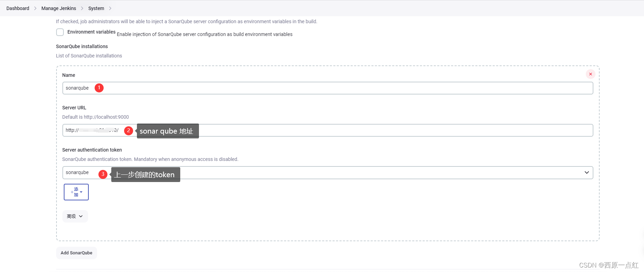The image size is (644, 272).
Task: Open the System breadcrumb item
Action: (x=96, y=8)
